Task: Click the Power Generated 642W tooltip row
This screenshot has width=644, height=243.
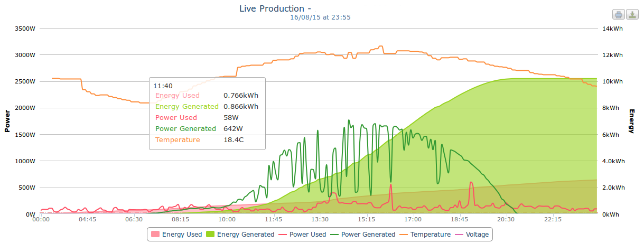Action: coord(207,128)
